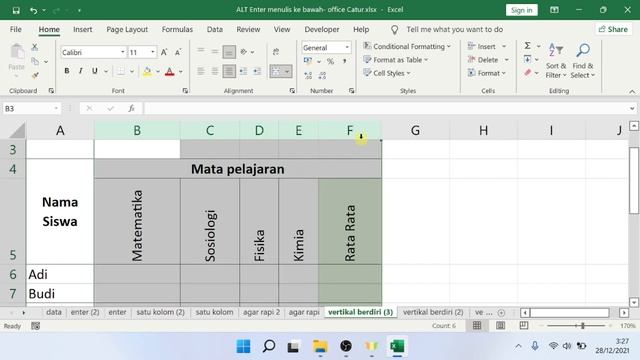Toggle Italic formatting
This screenshot has height=360, width=640.
80,71
